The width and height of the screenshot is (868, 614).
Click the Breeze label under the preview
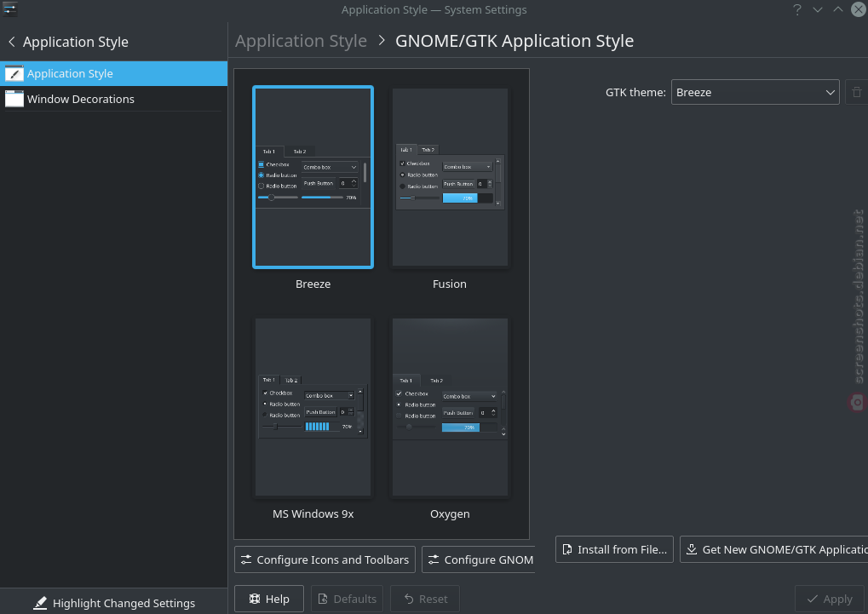pyautogui.click(x=313, y=284)
